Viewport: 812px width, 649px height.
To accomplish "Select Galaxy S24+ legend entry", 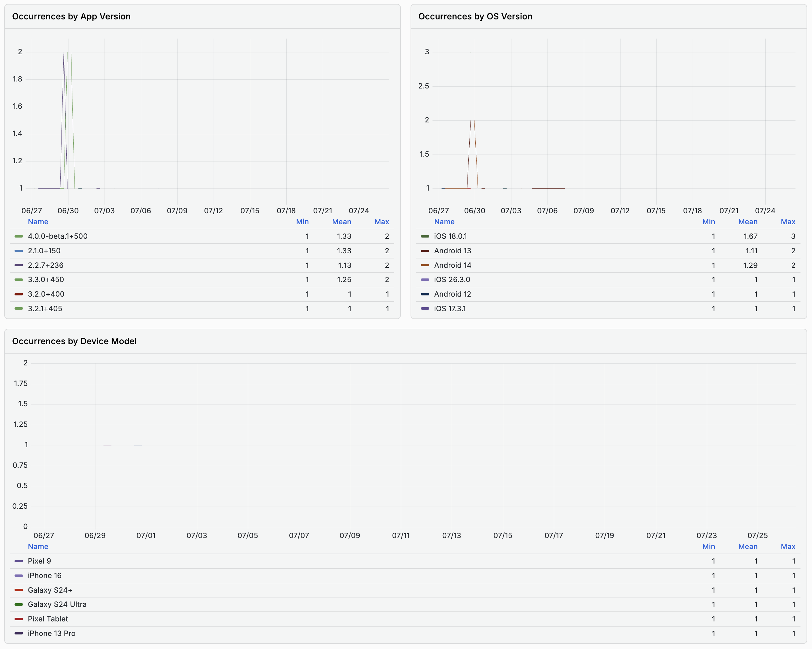I will [50, 590].
